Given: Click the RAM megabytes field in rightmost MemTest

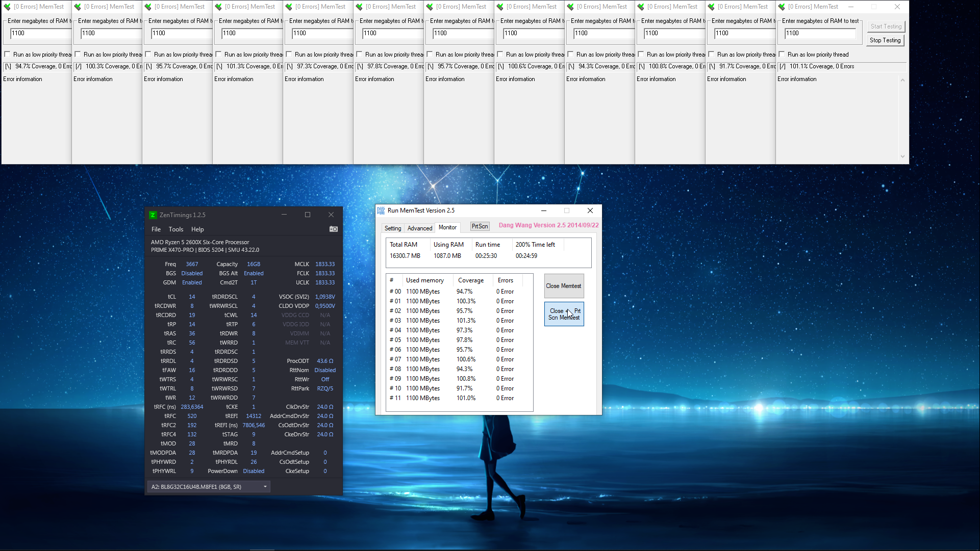Looking at the screenshot, I should click(x=820, y=33).
